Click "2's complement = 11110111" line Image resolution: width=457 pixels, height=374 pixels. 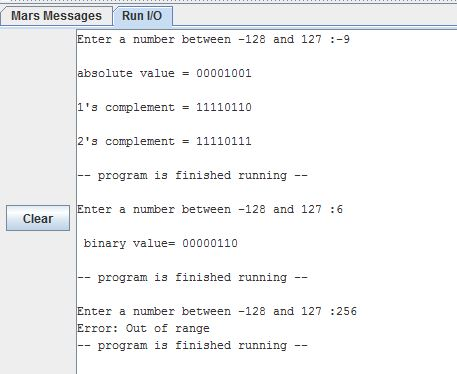click(164, 141)
